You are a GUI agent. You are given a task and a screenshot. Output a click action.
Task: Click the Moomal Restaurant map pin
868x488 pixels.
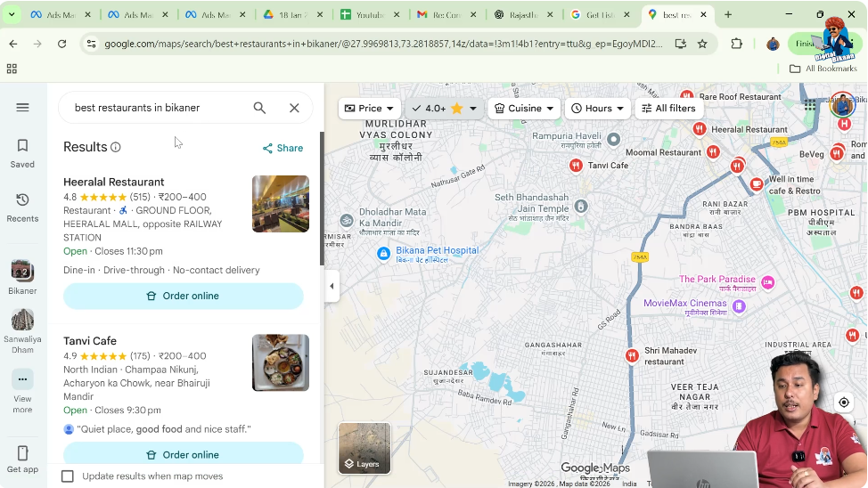pos(713,151)
